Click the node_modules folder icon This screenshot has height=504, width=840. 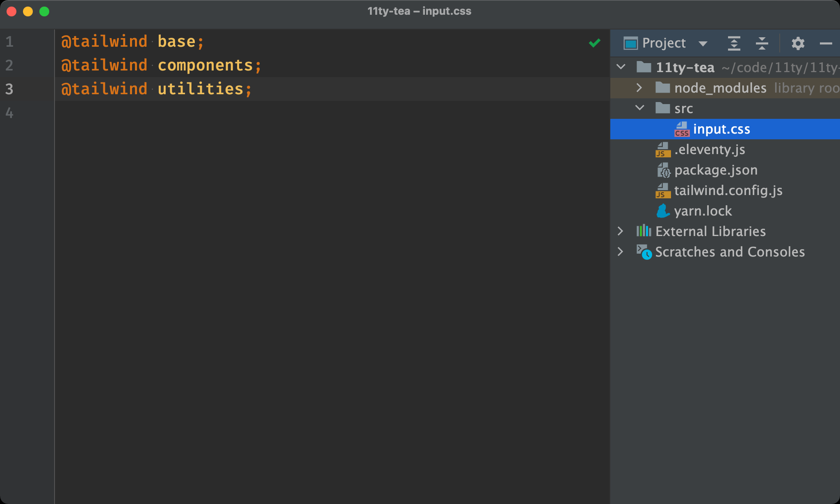coord(662,87)
